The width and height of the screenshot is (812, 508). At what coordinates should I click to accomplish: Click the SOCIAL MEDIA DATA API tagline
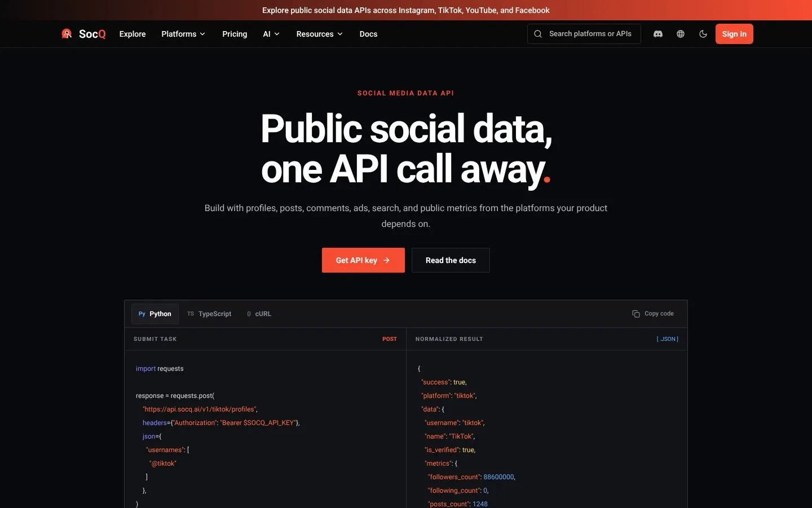(406, 93)
